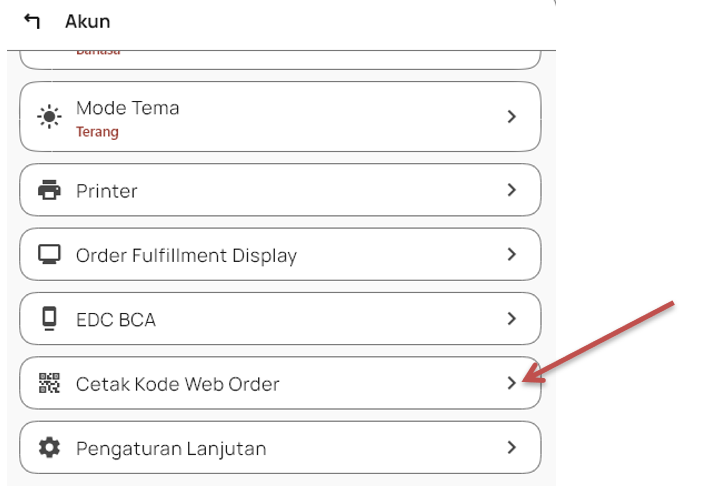714x486 pixels.
Task: Click the Terang theme value text
Action: click(x=97, y=132)
